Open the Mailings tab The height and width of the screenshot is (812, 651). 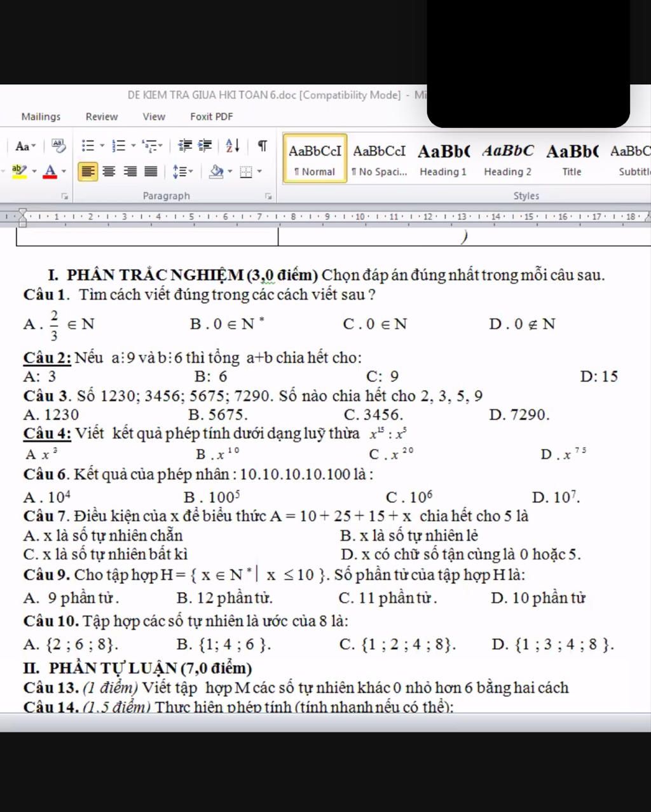[41, 116]
